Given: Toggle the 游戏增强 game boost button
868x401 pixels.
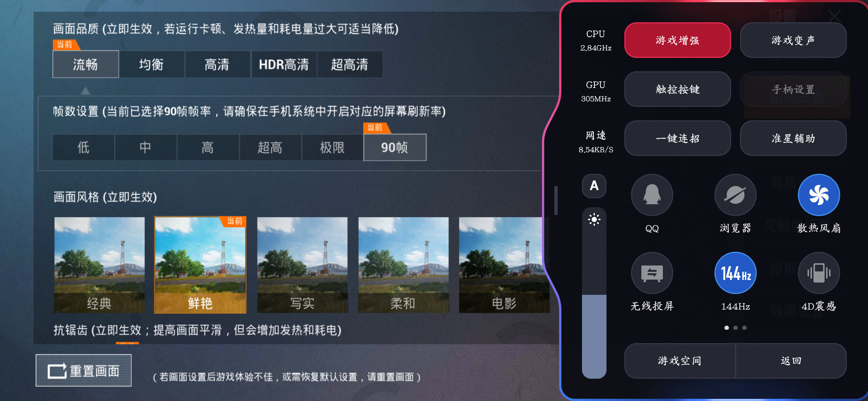Looking at the screenshot, I should click(677, 40).
